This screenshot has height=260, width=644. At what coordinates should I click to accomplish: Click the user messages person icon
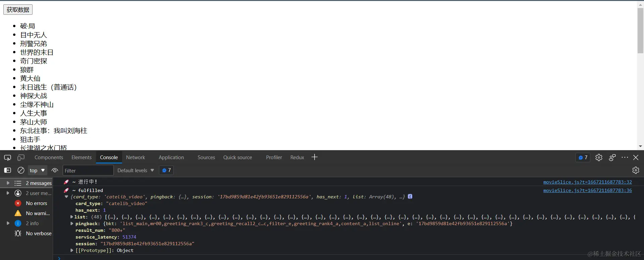pyautogui.click(x=18, y=193)
